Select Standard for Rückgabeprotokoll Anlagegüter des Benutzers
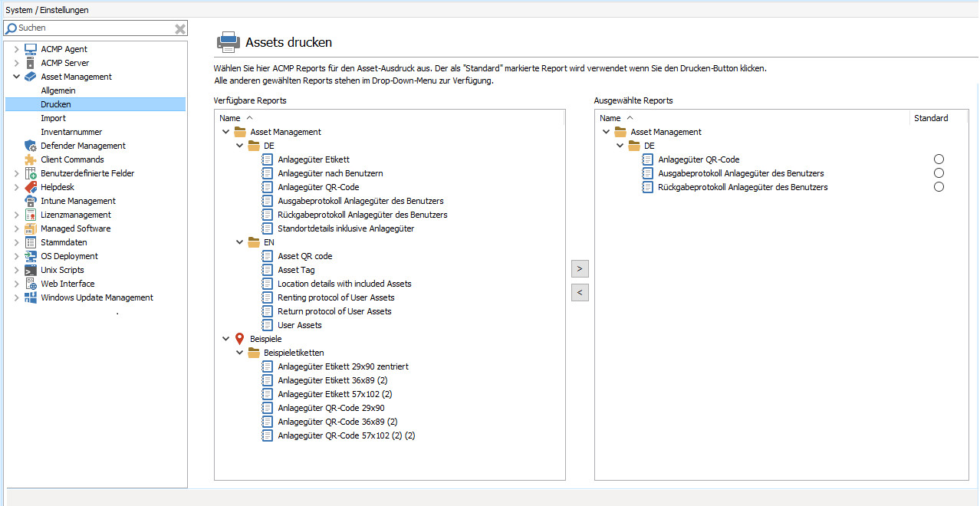980x506 pixels. (939, 186)
